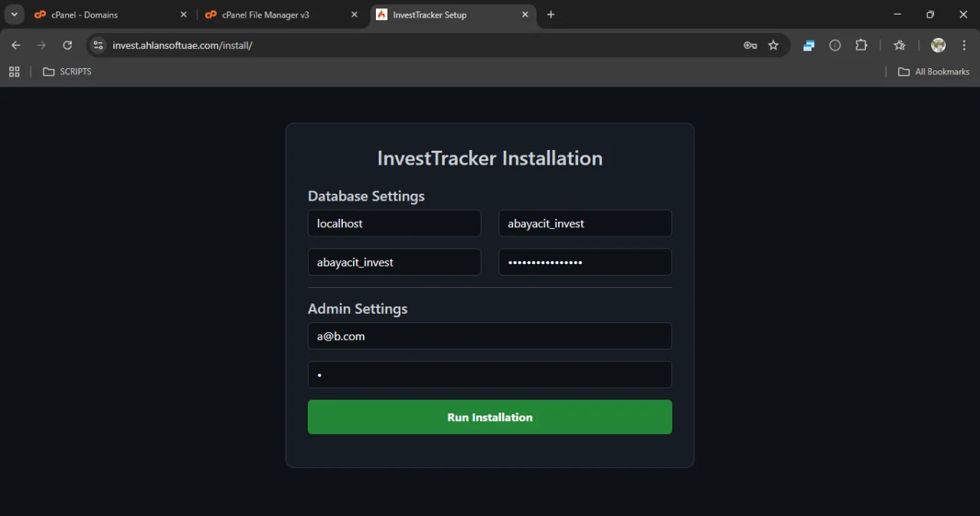Image resolution: width=980 pixels, height=516 pixels.
Task: Click the Database Settings label
Action: coord(366,196)
